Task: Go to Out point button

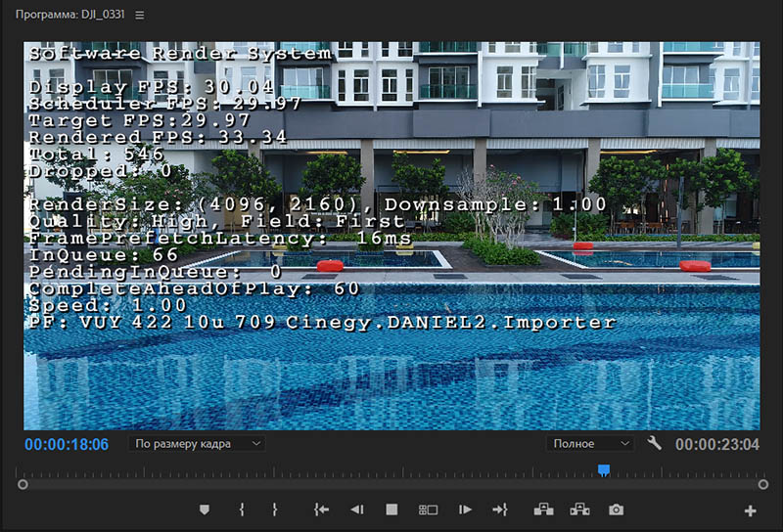Action: click(x=500, y=510)
